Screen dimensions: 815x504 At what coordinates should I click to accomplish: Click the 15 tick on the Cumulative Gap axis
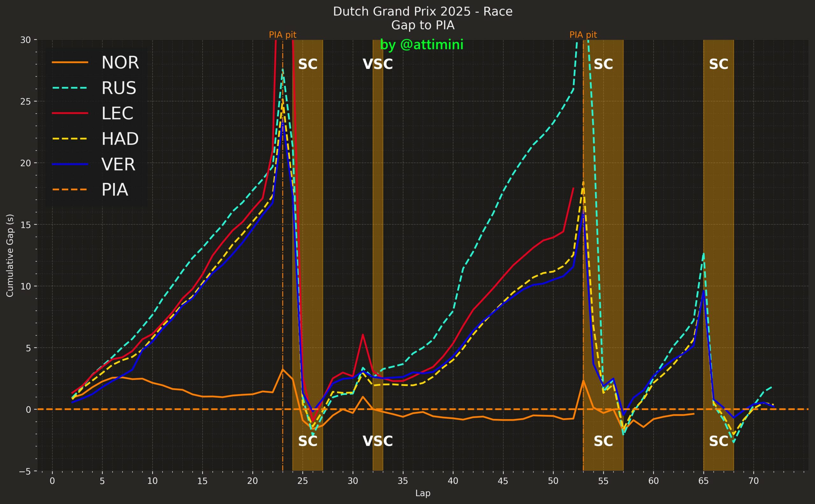pyautogui.click(x=26, y=224)
